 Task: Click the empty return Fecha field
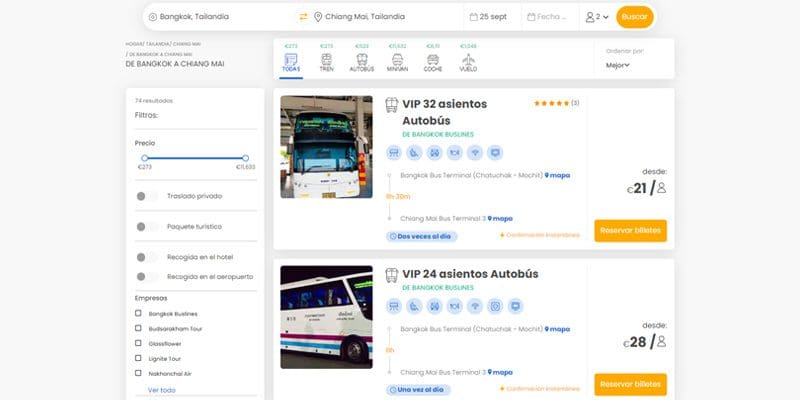[x=550, y=17]
